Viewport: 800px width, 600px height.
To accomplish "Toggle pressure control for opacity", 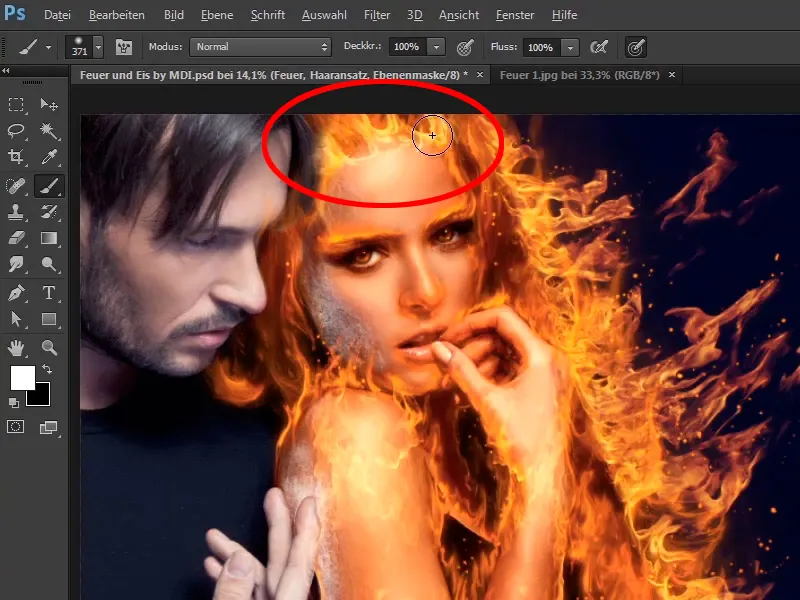I will 465,47.
